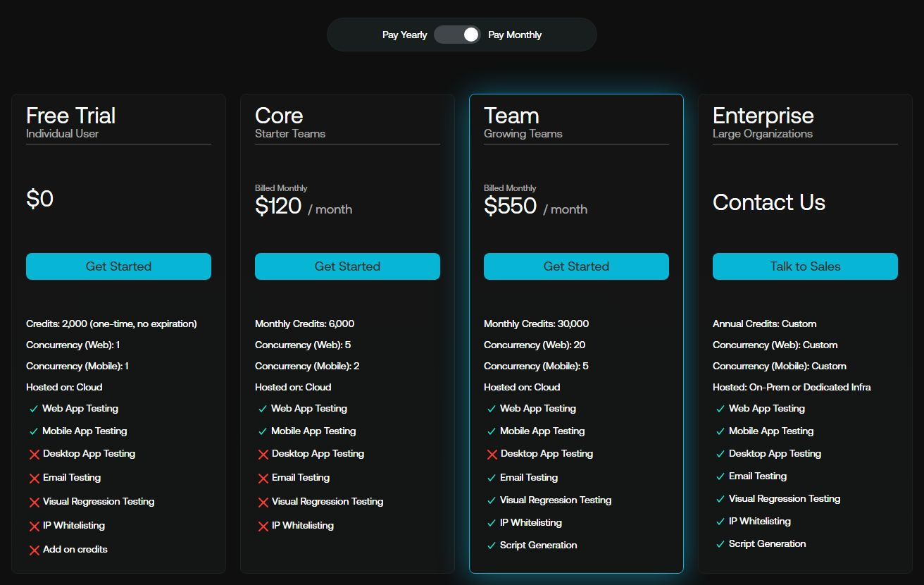Select the checkmark icon next to Team Email Testing
This screenshot has height=585, width=924.
pos(491,478)
